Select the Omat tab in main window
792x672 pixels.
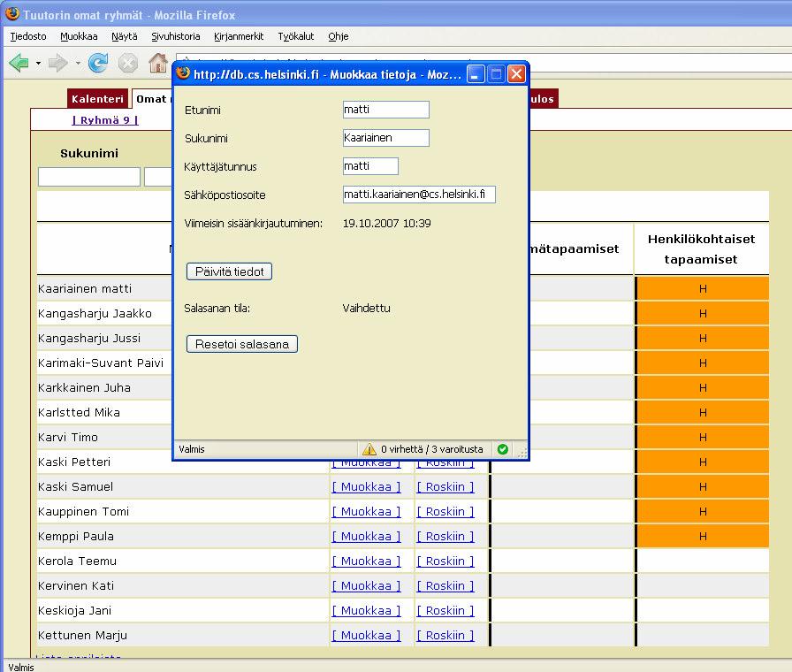click(151, 98)
